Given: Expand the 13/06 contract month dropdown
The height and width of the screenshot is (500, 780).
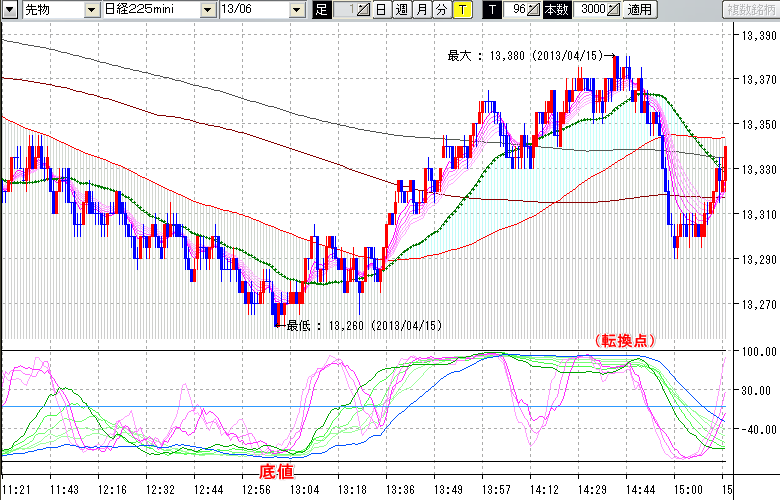Looking at the screenshot, I should [x=297, y=10].
